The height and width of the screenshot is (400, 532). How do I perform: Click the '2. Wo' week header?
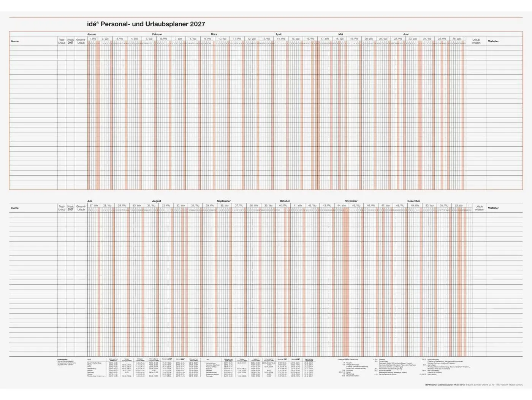point(105,38)
